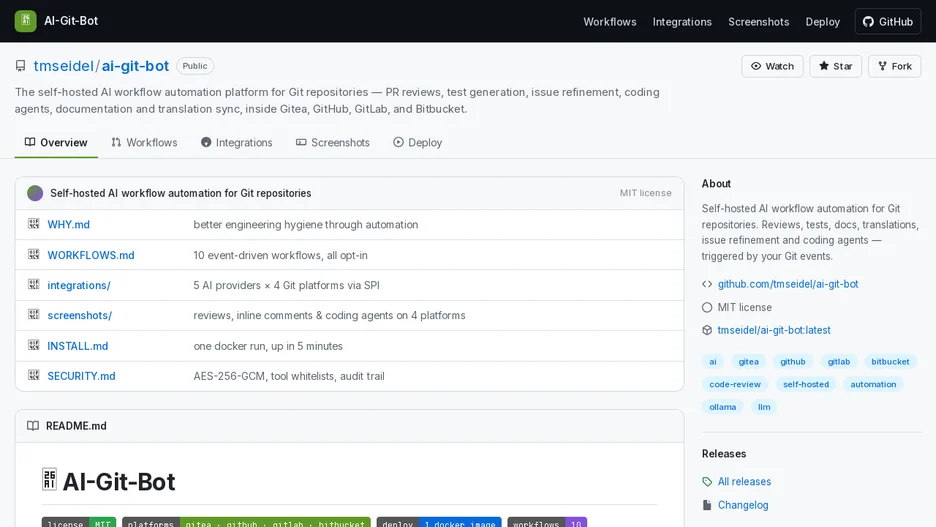This screenshot has width=936, height=527.
Task: Select the 'code-review' topic tag
Action: (x=735, y=384)
